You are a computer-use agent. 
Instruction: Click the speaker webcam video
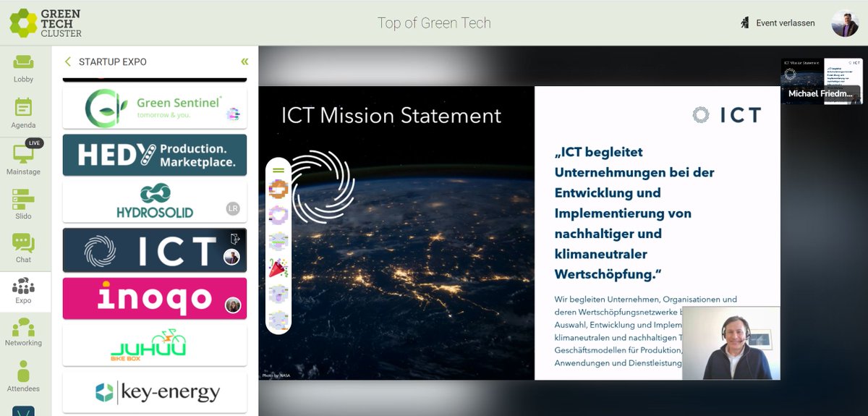(x=731, y=343)
